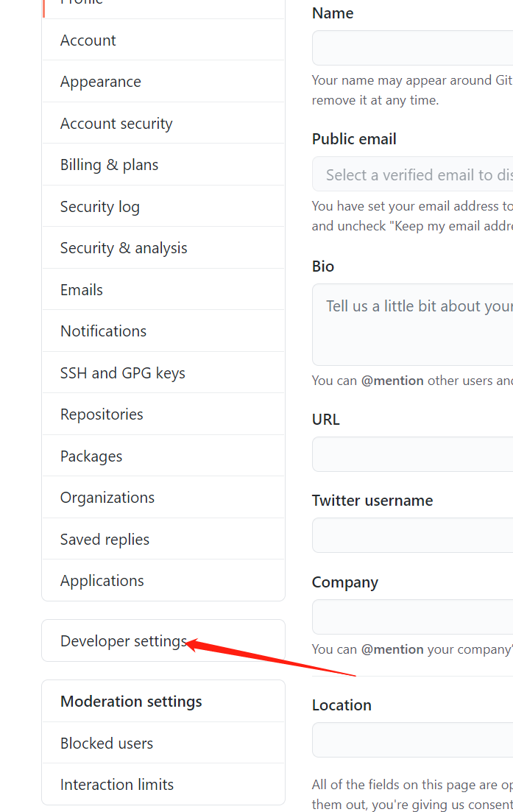View the Security log

pyautogui.click(x=100, y=207)
